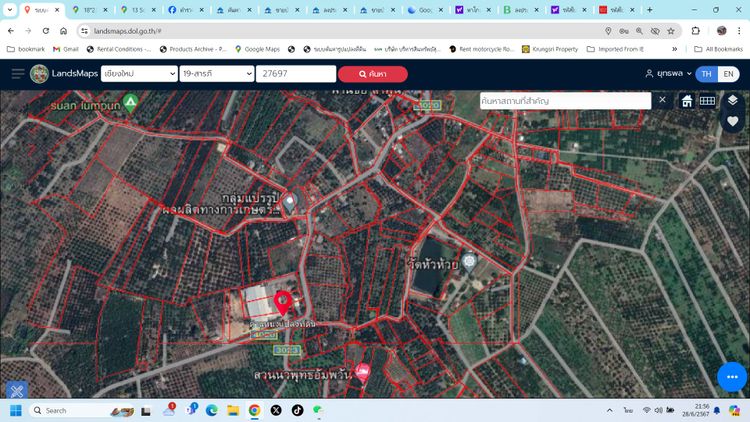Clear the place search with X

[662, 100]
